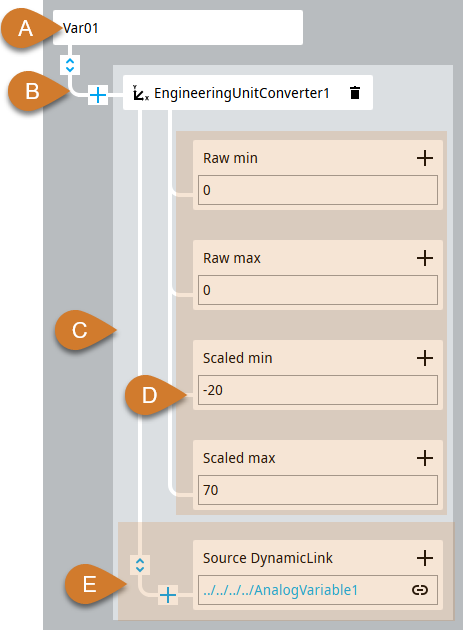Select the Var01 node header
463x630 pixels.
(178, 28)
